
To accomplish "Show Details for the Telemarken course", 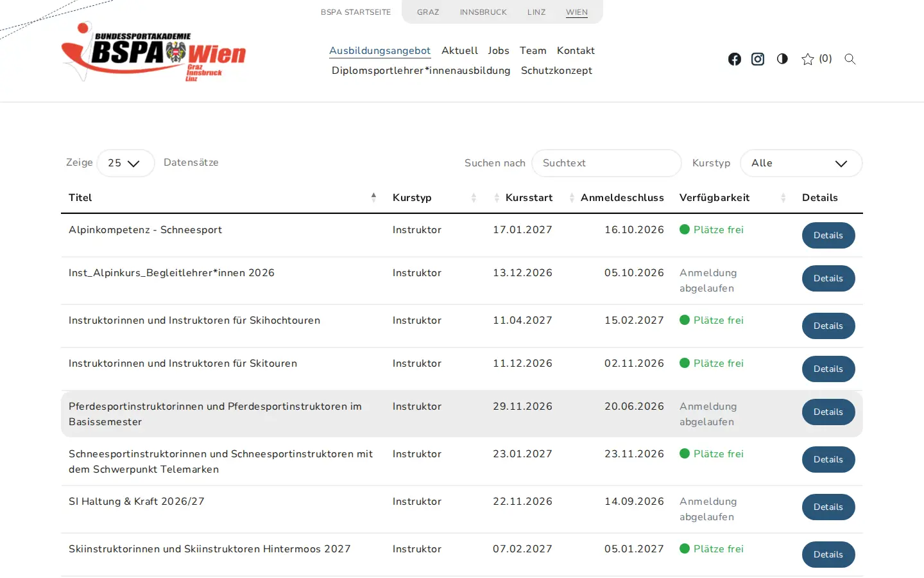I will pos(828,460).
